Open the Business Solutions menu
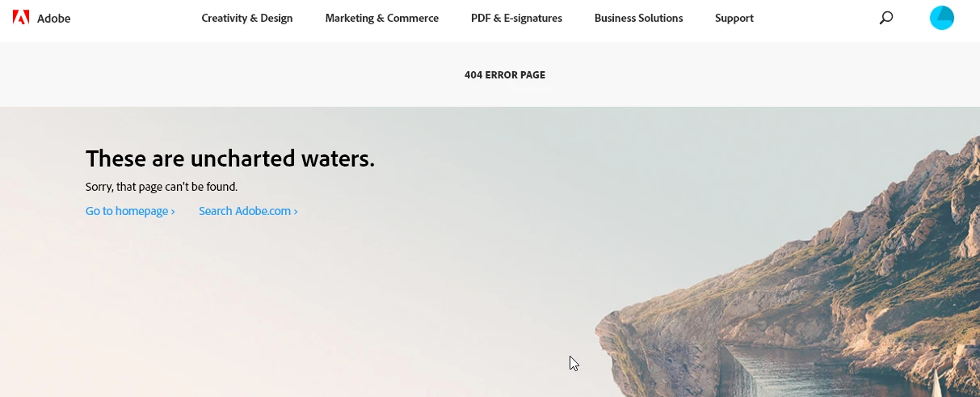The image size is (980, 397). click(638, 18)
